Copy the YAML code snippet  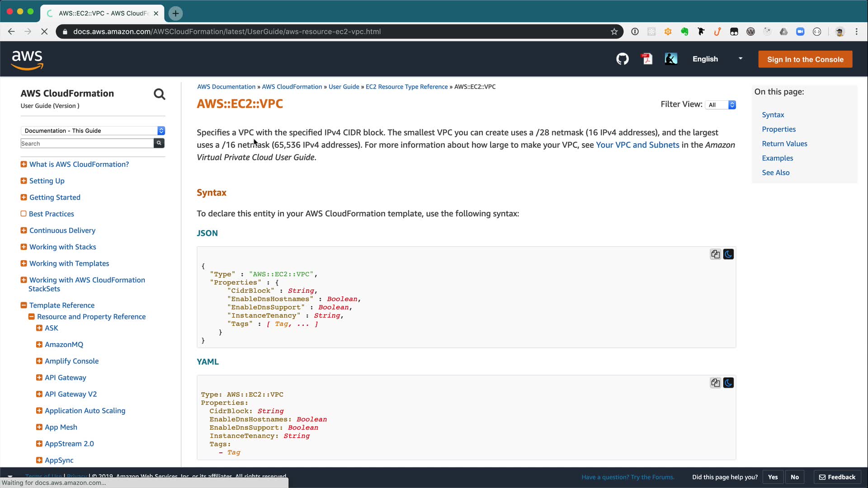point(715,383)
